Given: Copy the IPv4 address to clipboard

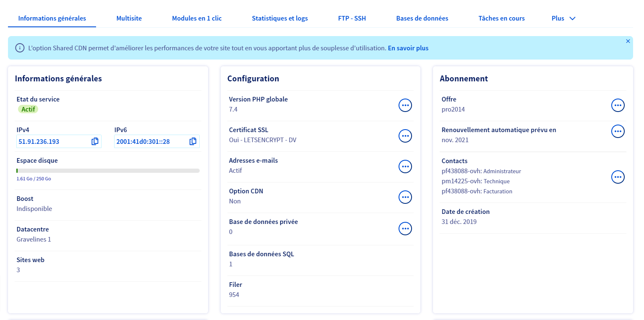Looking at the screenshot, I should [95, 141].
